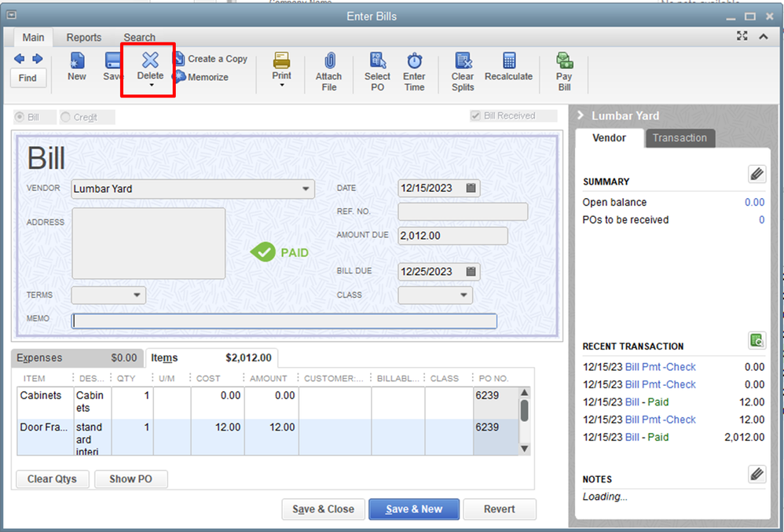Click the Open balance 0.00 link
The width and height of the screenshot is (784, 532).
754,202
